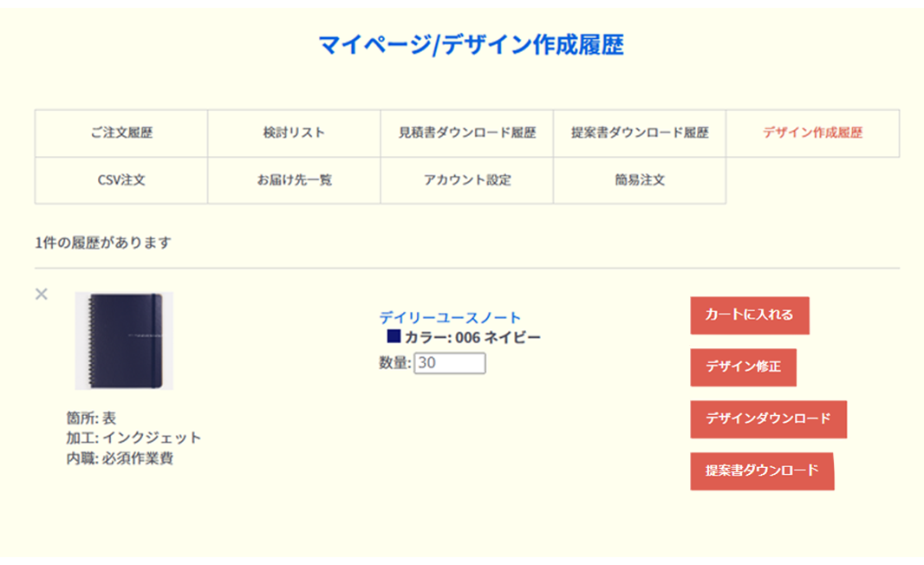The height and width of the screenshot is (565, 924).
Task: Click the red 提案書ダウンロード button
Action: pos(762,471)
